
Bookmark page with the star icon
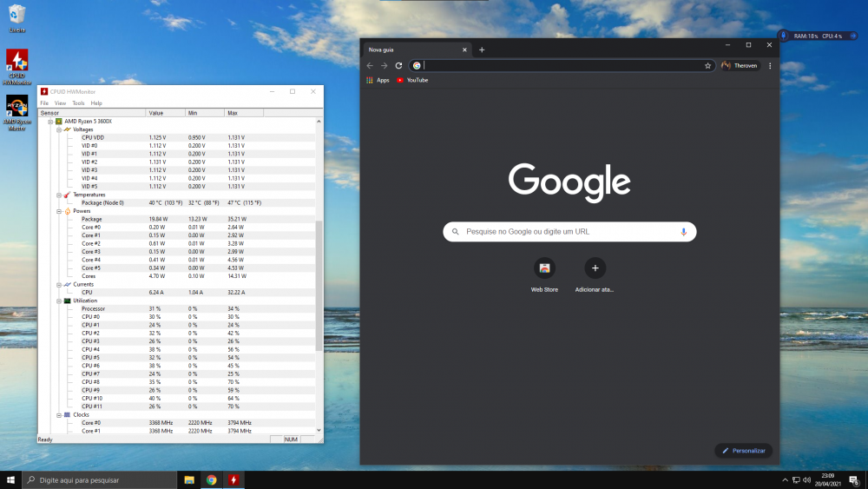point(708,65)
